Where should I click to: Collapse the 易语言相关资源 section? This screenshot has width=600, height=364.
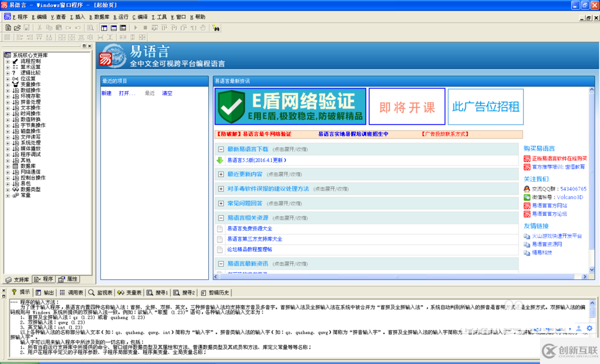pos(221,218)
